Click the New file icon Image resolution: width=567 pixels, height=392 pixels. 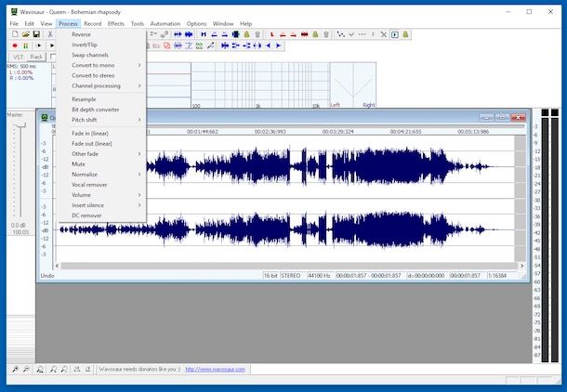tap(14, 33)
